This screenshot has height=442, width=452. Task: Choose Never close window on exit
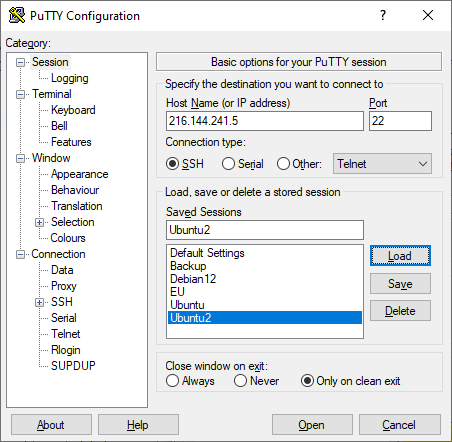click(240, 381)
